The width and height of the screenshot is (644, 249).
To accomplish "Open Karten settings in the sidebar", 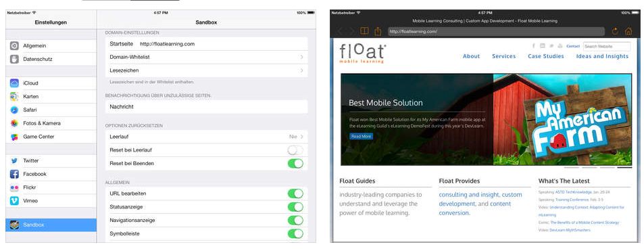I will click(x=51, y=97).
